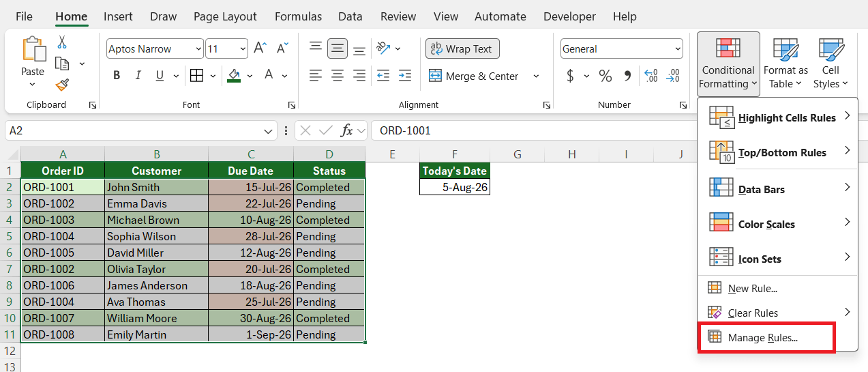Decrease decimal places

coord(673,76)
